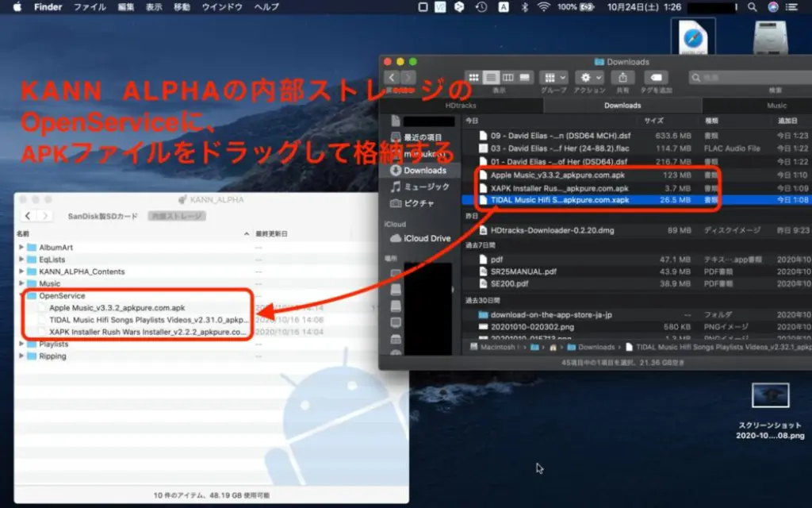The width and height of the screenshot is (812, 508).
Task: Expand the AlbumArt folder
Action: [21, 248]
